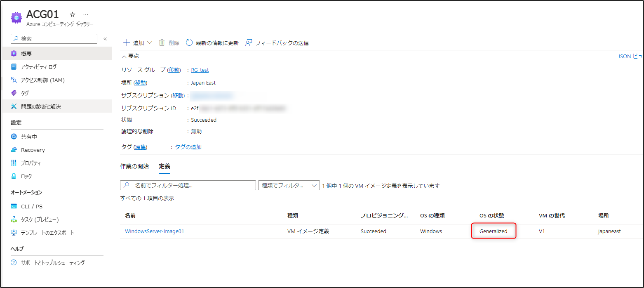Click the template export icon
The image size is (644, 288).
(x=14, y=233)
